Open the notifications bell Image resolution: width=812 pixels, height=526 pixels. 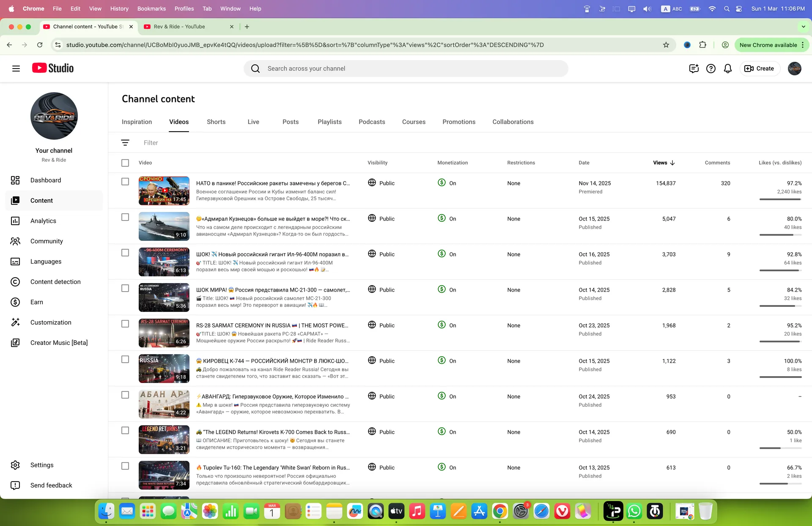pos(728,69)
